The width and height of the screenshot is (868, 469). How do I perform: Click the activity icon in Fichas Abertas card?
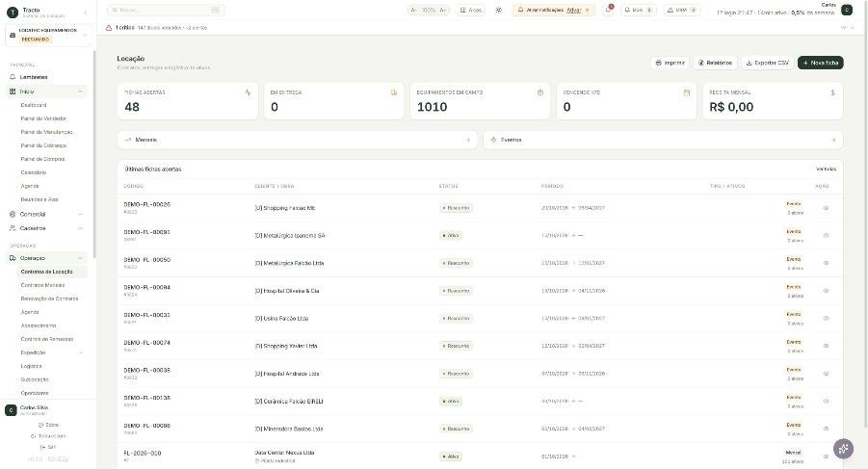[248, 92]
